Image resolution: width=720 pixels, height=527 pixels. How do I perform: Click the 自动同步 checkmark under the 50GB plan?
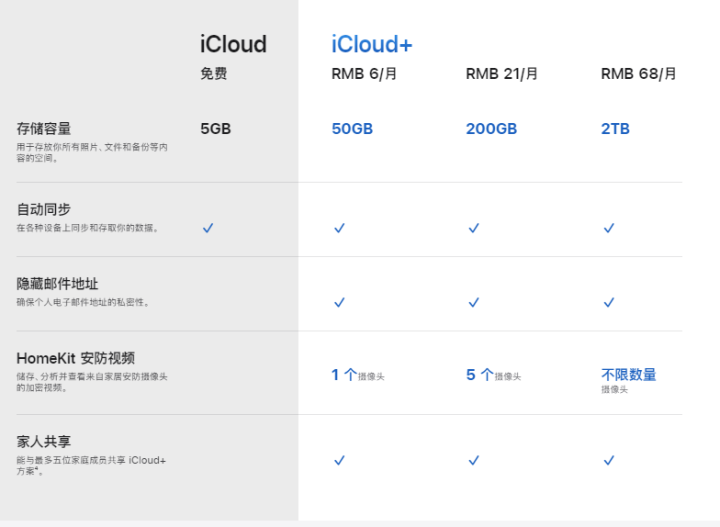point(339,228)
